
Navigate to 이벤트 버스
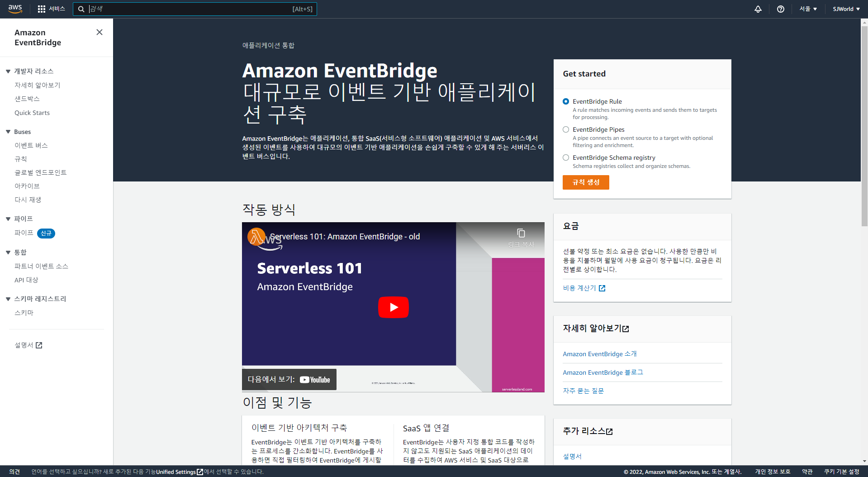[x=31, y=145]
